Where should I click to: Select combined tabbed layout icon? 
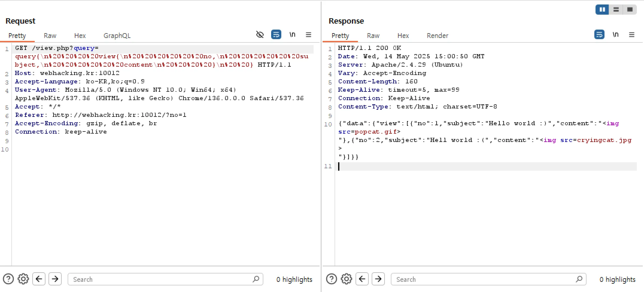(x=630, y=10)
